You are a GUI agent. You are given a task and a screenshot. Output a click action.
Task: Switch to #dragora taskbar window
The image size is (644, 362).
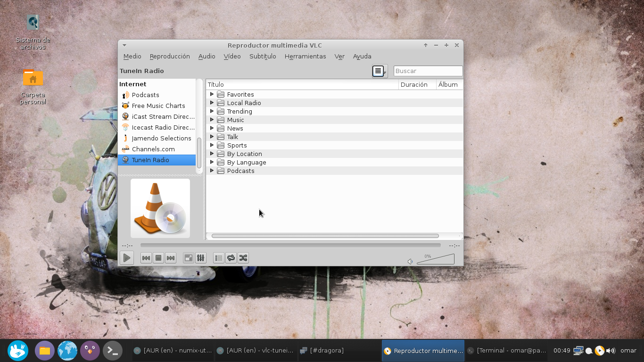[339, 351]
